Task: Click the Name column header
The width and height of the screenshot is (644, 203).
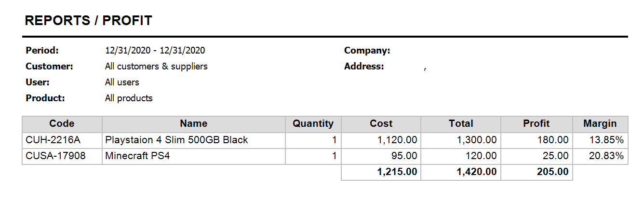Action: (193, 124)
